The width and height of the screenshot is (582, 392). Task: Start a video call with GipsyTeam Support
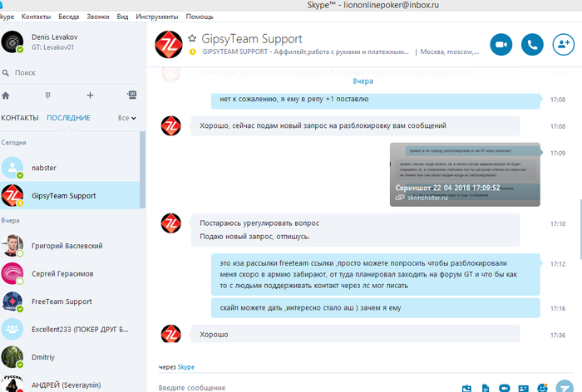[501, 45]
